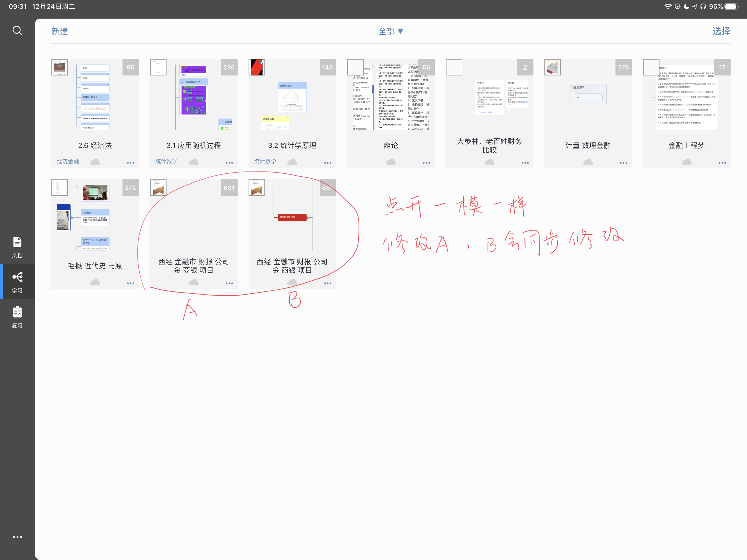Open more options for 计量 数理金融
The image size is (747, 560).
[x=623, y=163]
